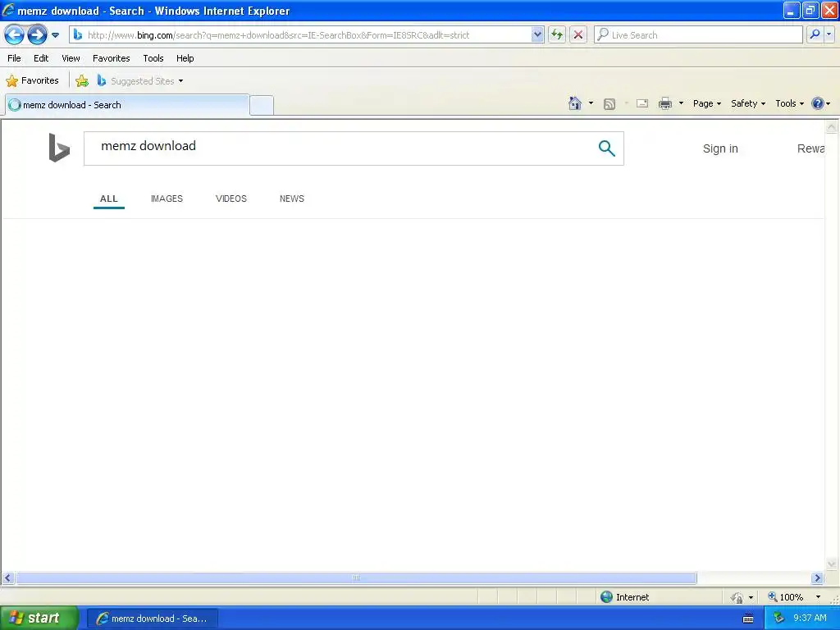Expand the address bar history dropdown
840x630 pixels.
click(x=537, y=34)
